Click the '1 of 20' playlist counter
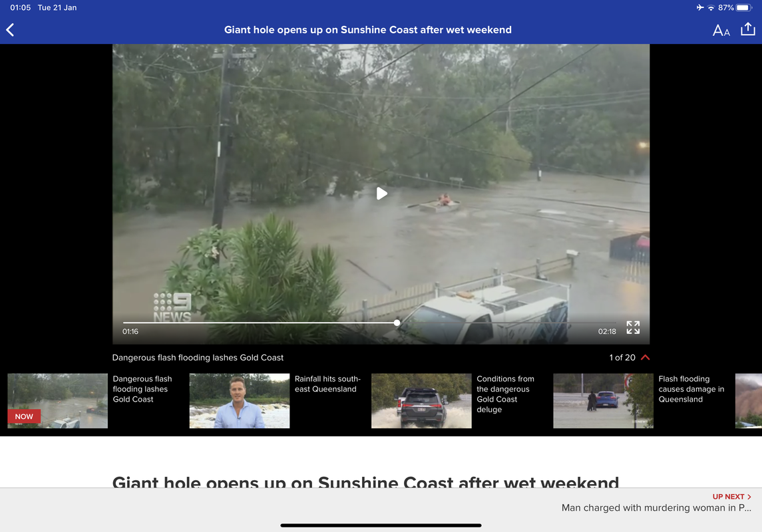Screen dimensions: 762x532 (x=622, y=357)
